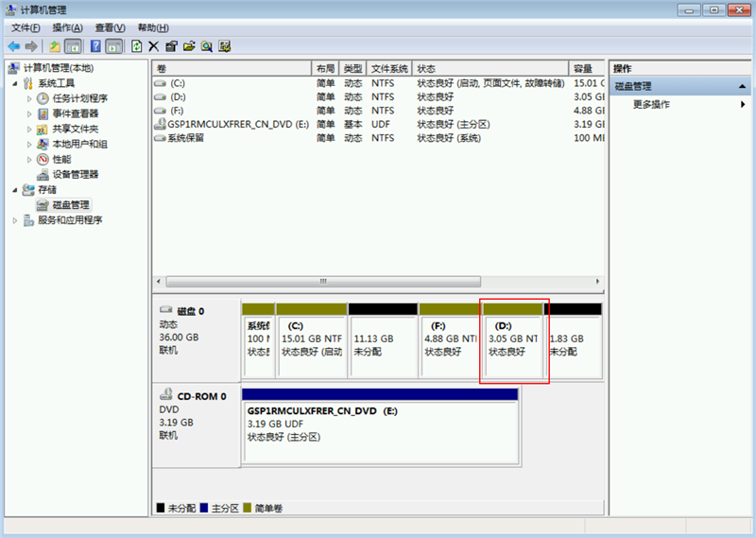The image size is (756, 538).
Task: Click the 事件查看器 tree icon
Action: (x=43, y=113)
